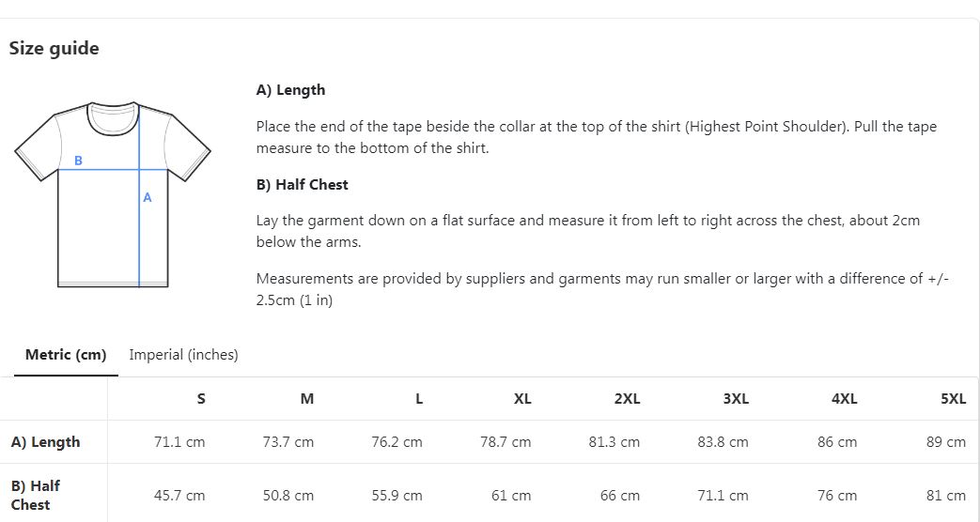
Task: Click the 61 cm half chest value for XL
Action: 511,496
